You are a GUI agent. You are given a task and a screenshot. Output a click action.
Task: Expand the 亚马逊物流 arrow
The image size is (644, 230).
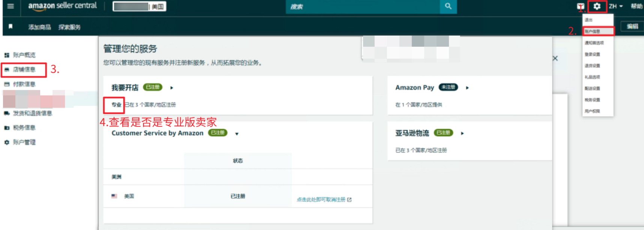[x=462, y=133]
